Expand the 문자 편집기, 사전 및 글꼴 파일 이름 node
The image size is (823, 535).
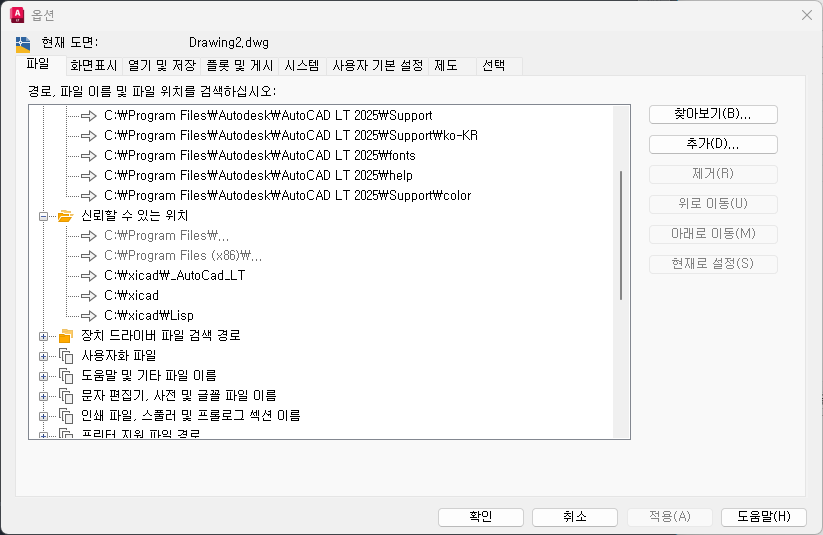(x=44, y=396)
